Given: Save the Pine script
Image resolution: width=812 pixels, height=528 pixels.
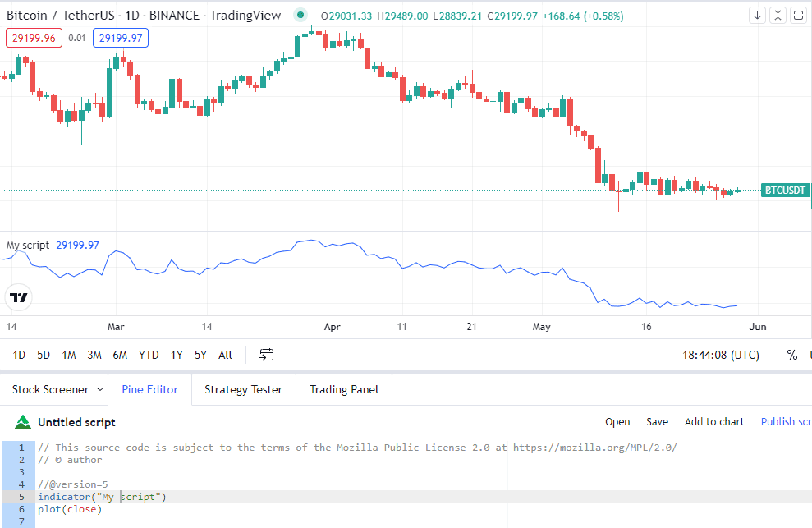Looking at the screenshot, I should [657, 422].
